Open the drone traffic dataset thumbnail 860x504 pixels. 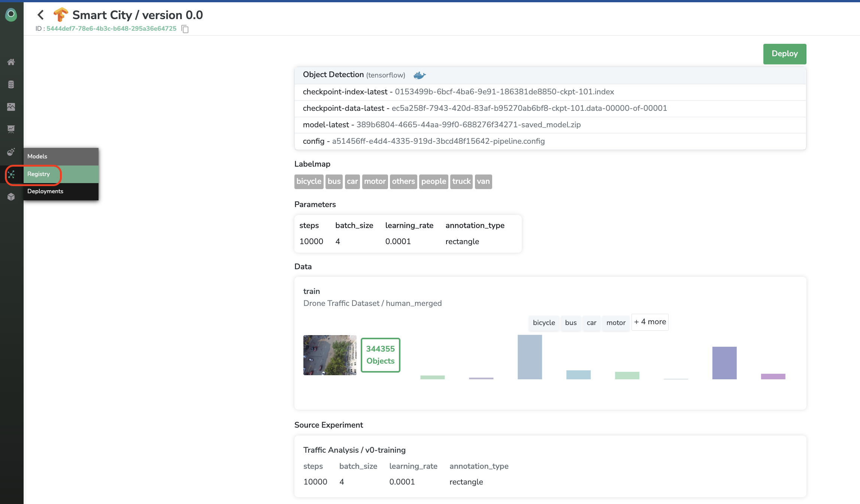pyautogui.click(x=330, y=355)
